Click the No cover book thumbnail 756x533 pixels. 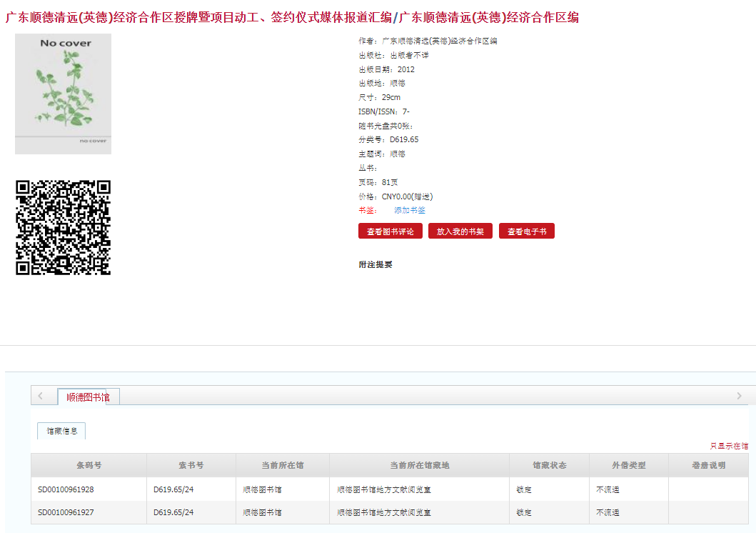[63, 94]
